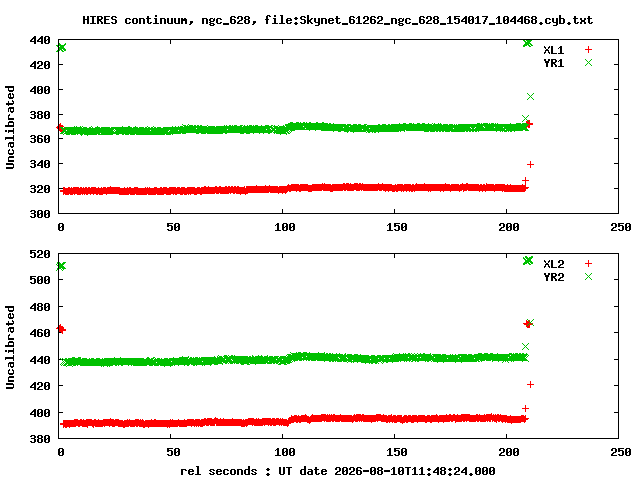Select the YR2 legend label

553,277
